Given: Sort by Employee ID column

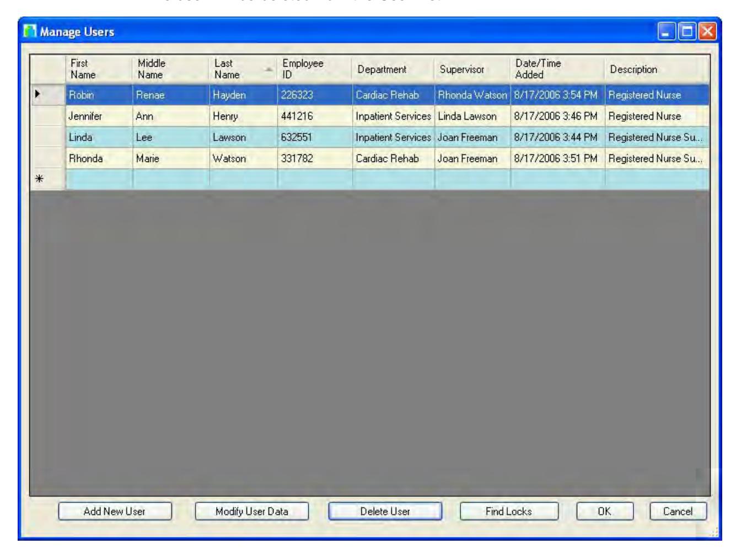Looking at the screenshot, I should pos(315,69).
